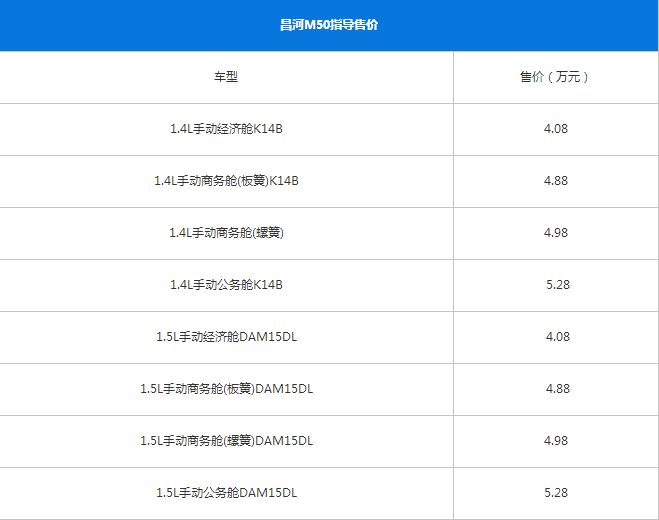Click price 4.88 for 1.5L手动商务舱(板簧)DAM15DL
The height and width of the screenshot is (520, 659).
[x=558, y=389]
